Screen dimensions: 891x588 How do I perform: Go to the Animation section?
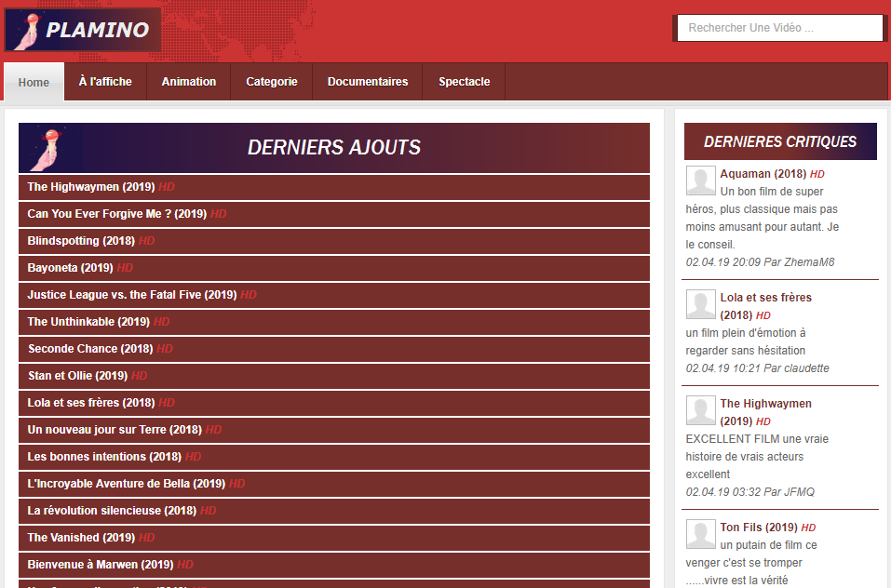189,82
